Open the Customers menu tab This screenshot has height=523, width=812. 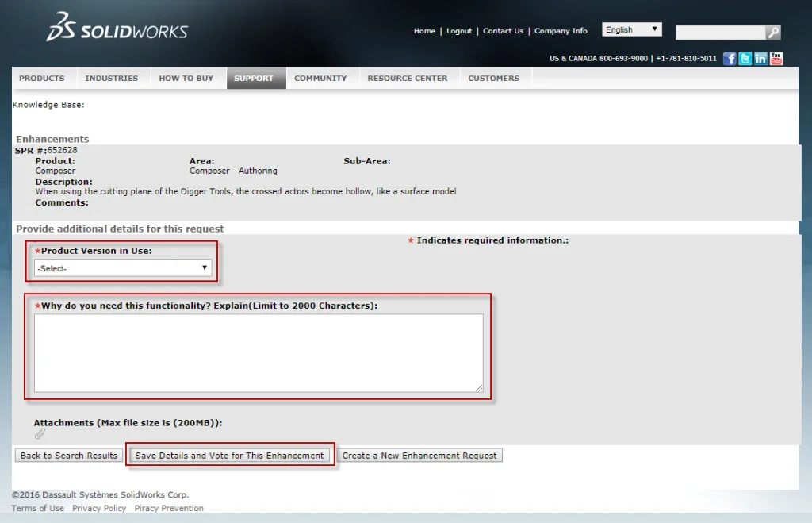click(493, 79)
